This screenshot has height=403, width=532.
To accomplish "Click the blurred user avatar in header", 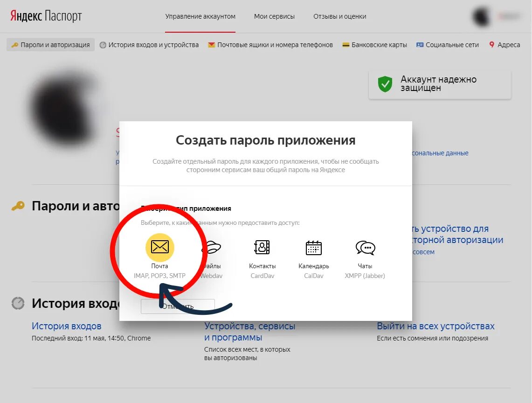I will point(482,16).
